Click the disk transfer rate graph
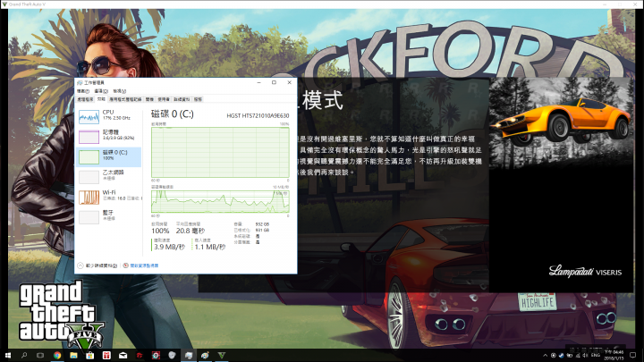Screen dimensions: 644x362 coord(220,201)
